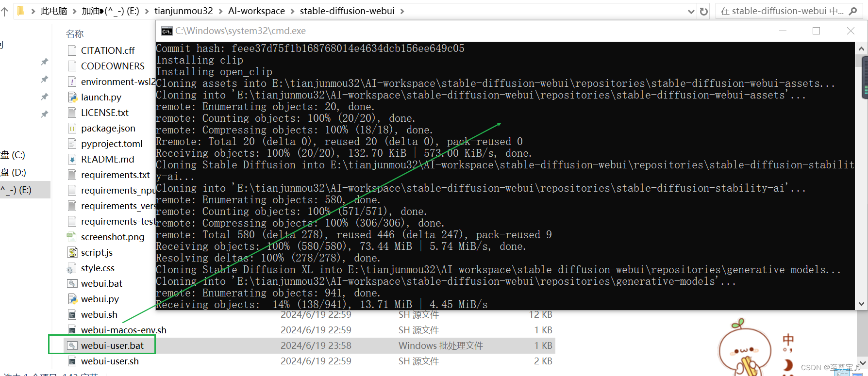Expand the chevron after 加油 (E:) breadcrumb
The height and width of the screenshot is (376, 868).
(x=147, y=11)
